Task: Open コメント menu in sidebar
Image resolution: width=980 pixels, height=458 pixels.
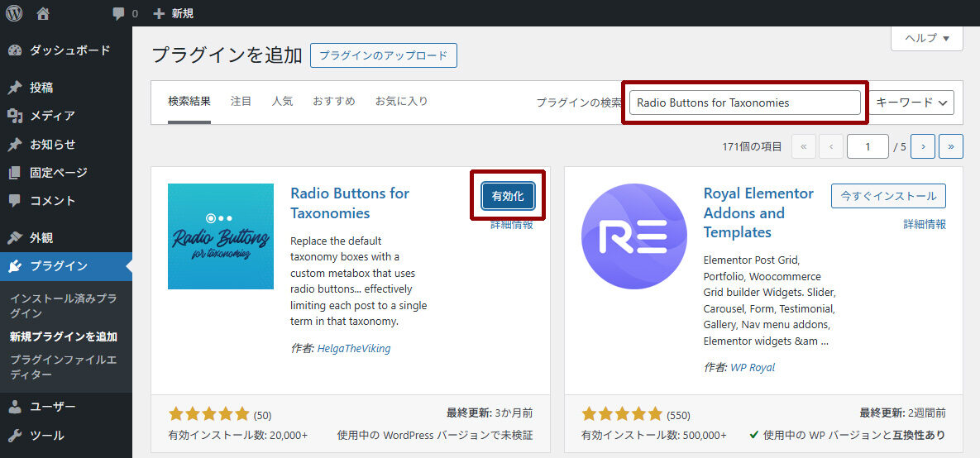Action: point(66,201)
